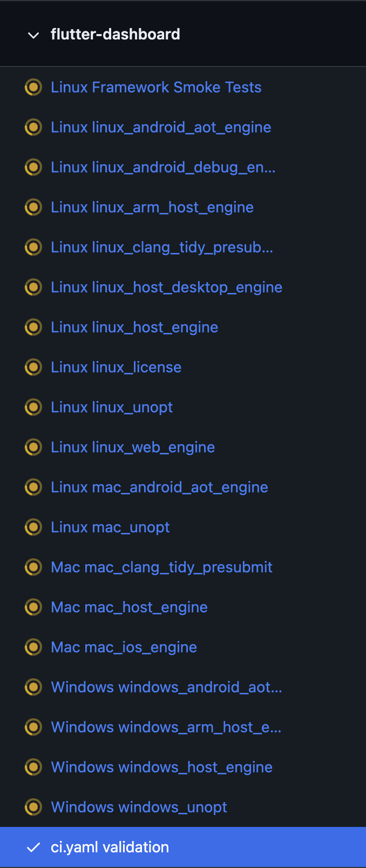The width and height of the screenshot is (366, 868).
Task: Open the Linux linux_clang_tidy_presubmit check
Action: (x=161, y=247)
